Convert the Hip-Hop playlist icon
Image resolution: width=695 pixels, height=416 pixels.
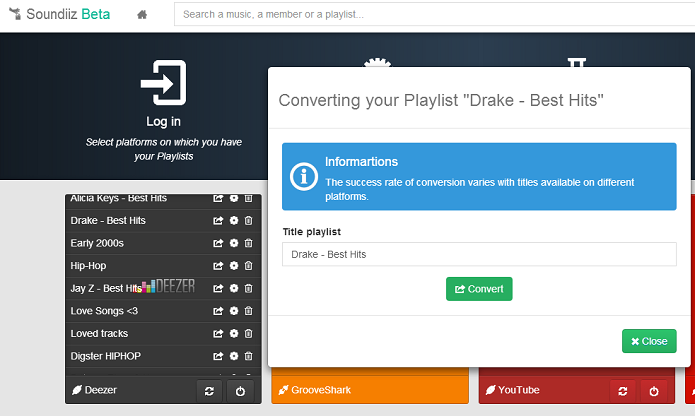[218, 266]
